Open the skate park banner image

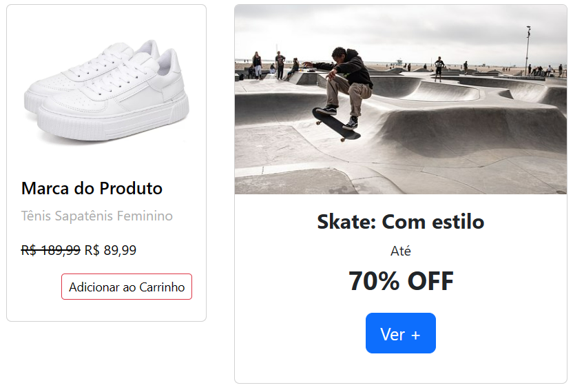tap(400, 100)
